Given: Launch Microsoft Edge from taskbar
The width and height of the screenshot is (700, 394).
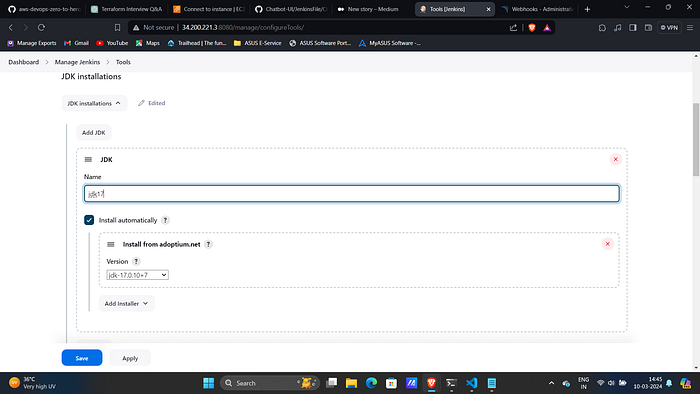Looking at the screenshot, I should click(x=371, y=383).
